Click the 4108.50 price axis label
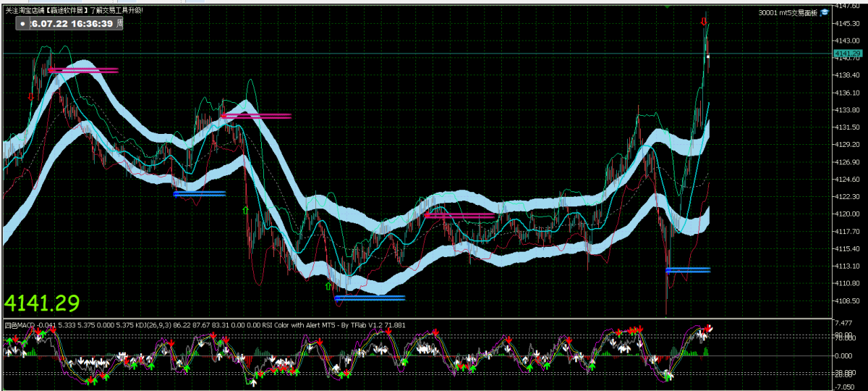This screenshot has width=868, height=391. click(x=848, y=301)
